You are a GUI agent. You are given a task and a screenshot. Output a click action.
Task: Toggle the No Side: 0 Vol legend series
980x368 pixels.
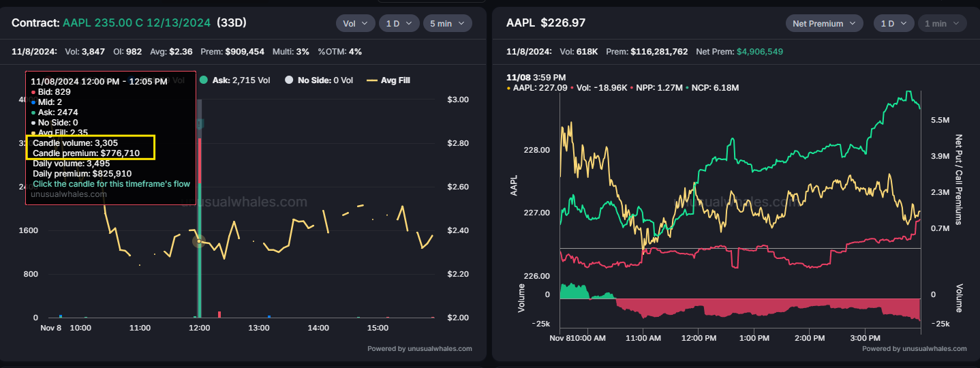(x=319, y=80)
